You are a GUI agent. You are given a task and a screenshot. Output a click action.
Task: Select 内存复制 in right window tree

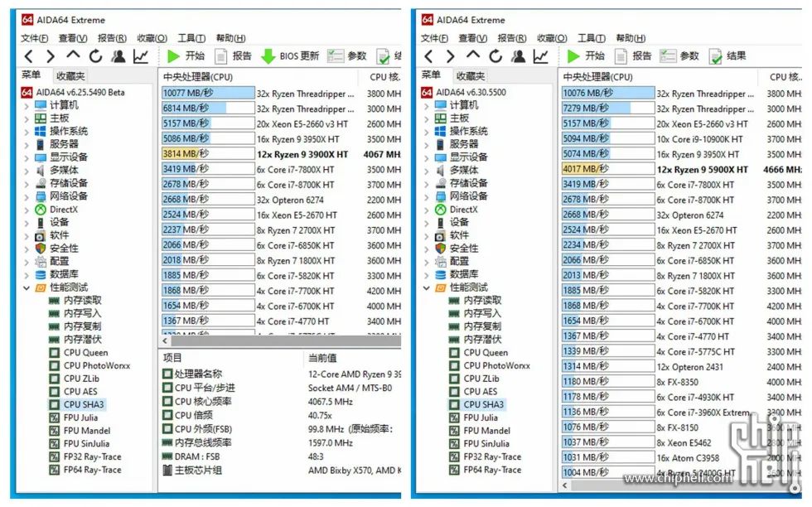coord(482,326)
